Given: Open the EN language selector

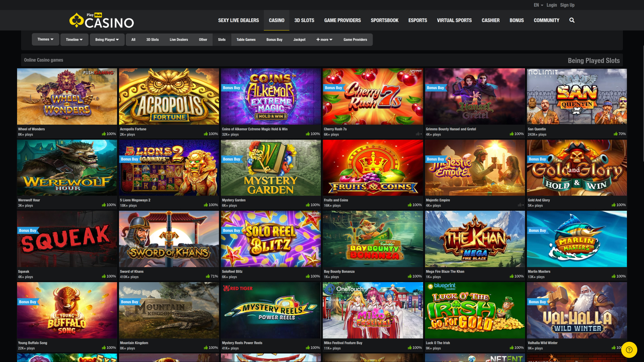Looking at the screenshot, I should [x=538, y=5].
